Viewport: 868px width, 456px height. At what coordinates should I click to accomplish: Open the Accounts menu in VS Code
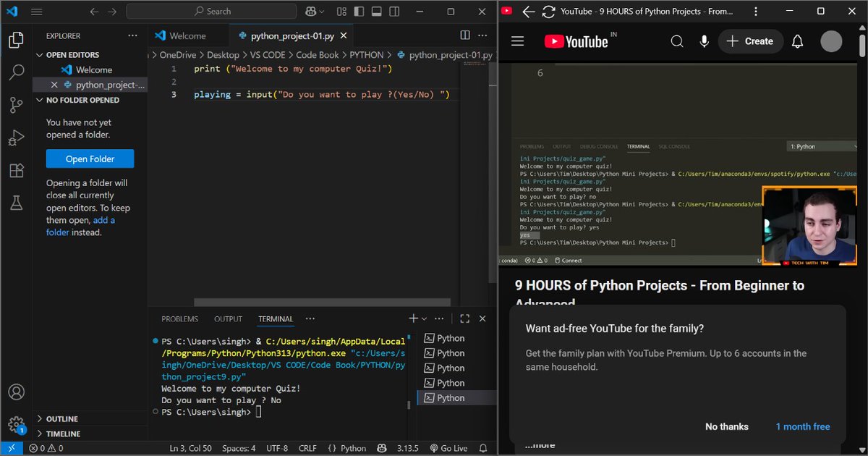pos(16,392)
